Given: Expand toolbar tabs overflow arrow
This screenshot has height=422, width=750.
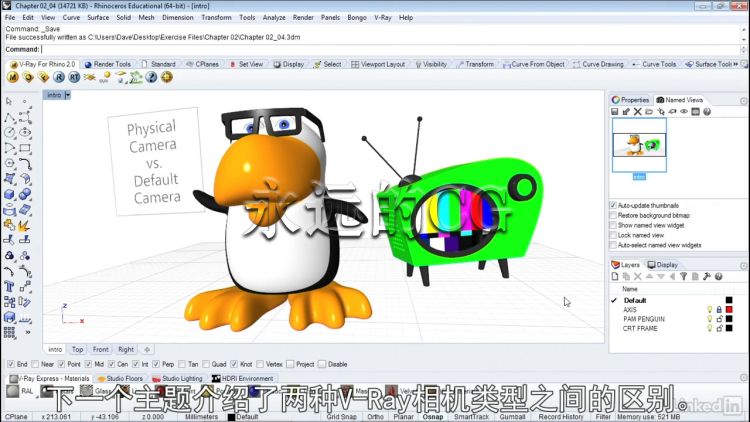Looking at the screenshot, I should [736, 64].
